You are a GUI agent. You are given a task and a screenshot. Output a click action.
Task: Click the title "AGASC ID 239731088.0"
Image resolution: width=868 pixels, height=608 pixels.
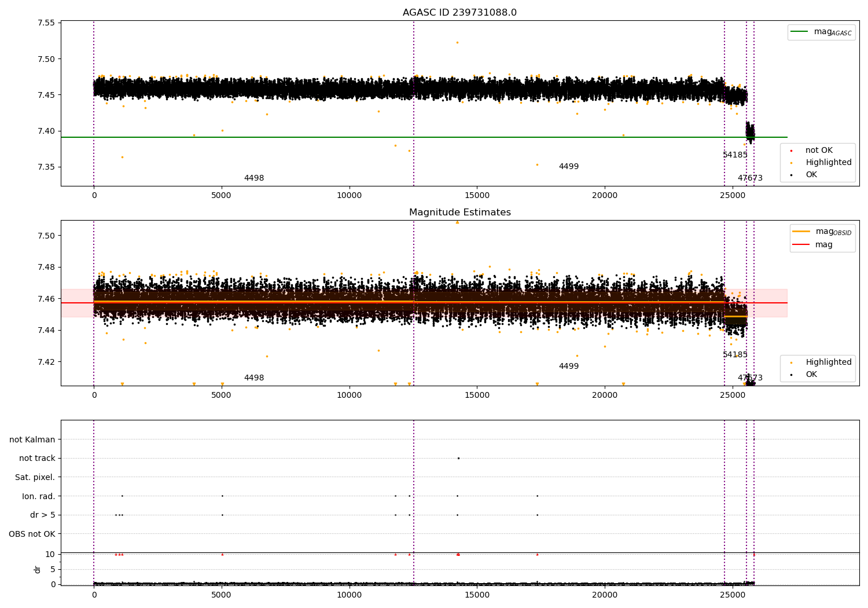pyautogui.click(x=459, y=13)
